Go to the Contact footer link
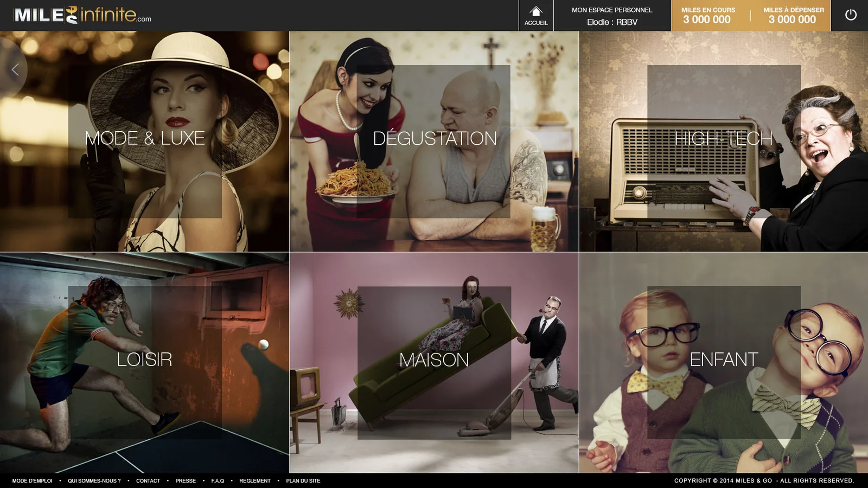Viewport: 868px width, 488px height. [x=148, y=481]
